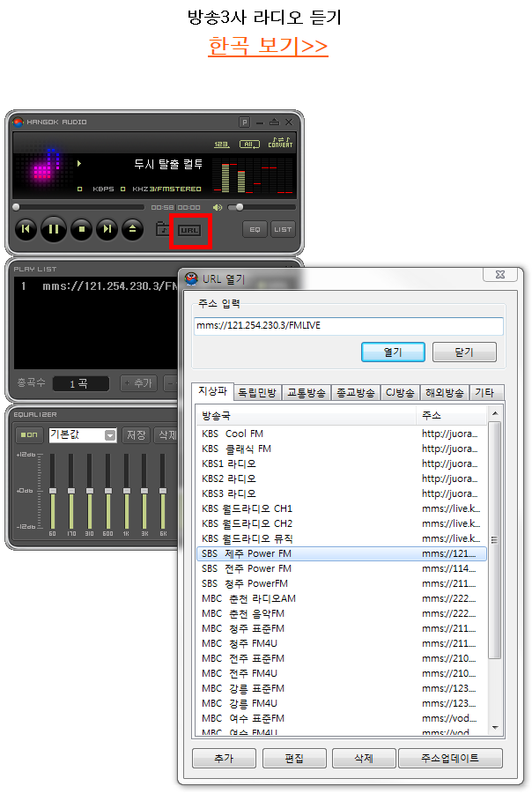Pause playback in Hangok Audio
Image resolution: width=532 pixels, height=801 pixels.
pyautogui.click(x=54, y=229)
